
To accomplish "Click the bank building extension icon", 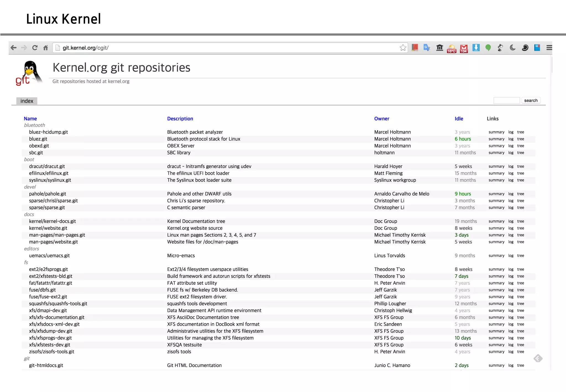I will coord(439,48).
